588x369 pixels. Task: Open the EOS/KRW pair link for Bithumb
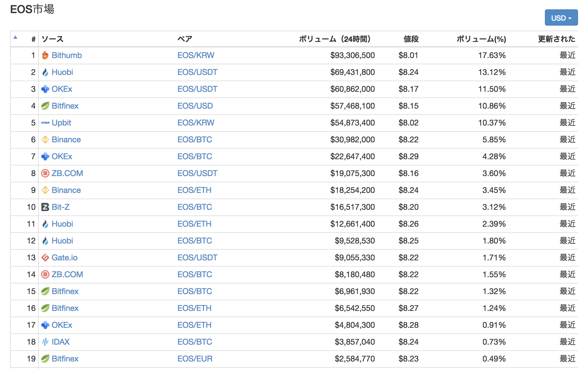(x=196, y=55)
